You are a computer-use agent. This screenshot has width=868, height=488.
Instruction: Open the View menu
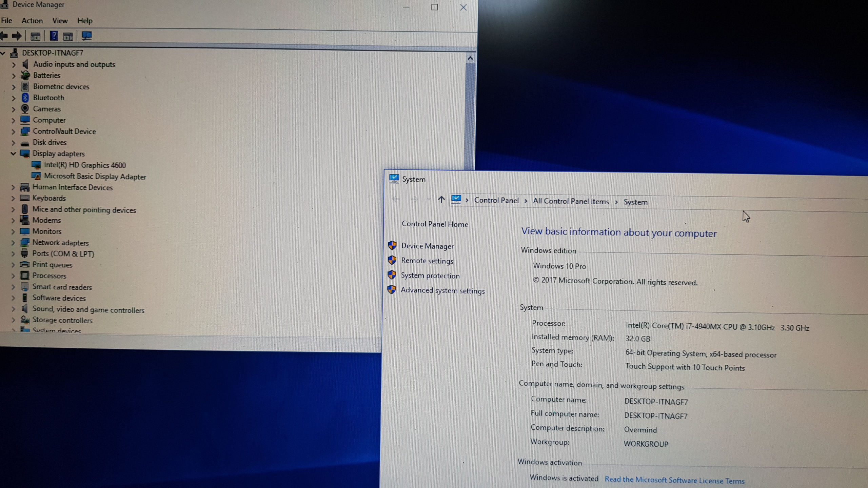click(60, 21)
